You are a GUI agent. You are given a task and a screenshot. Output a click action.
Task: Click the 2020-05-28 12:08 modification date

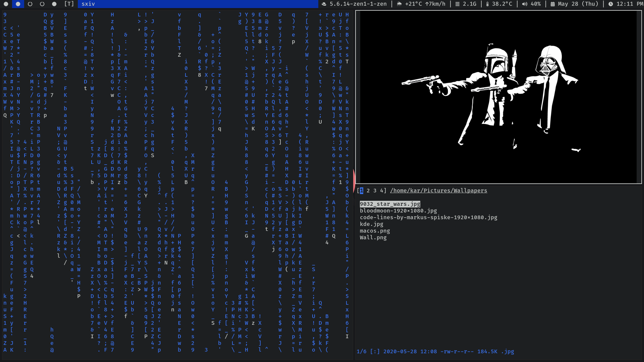(410, 352)
